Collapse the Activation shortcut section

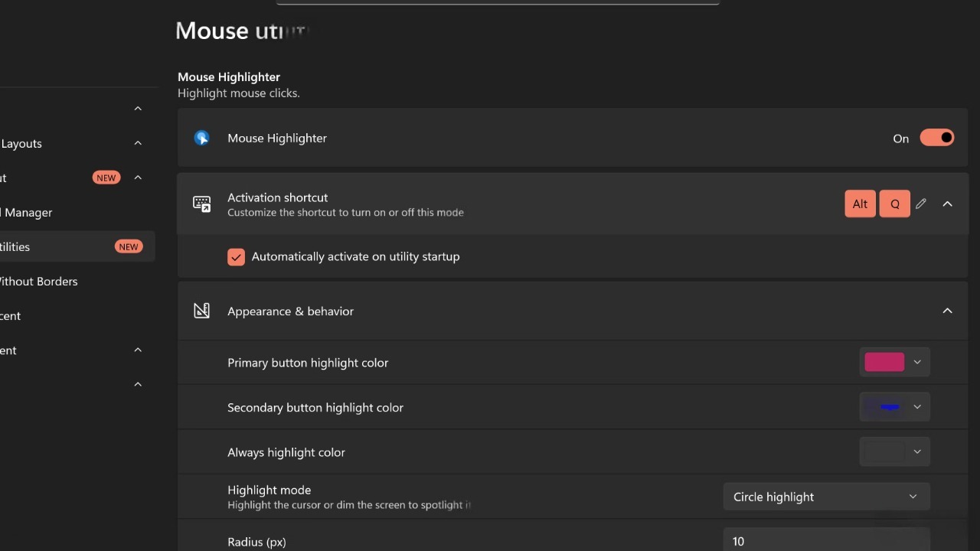tap(947, 204)
